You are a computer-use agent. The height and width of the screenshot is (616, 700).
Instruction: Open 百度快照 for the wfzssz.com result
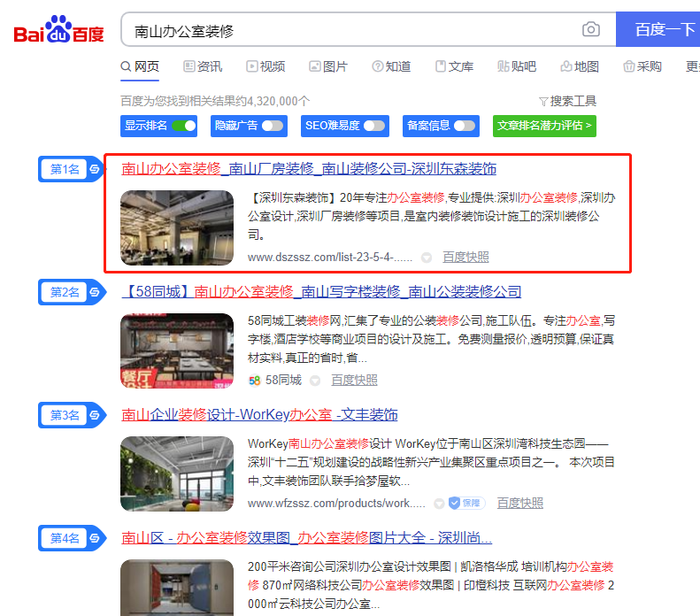click(520, 504)
